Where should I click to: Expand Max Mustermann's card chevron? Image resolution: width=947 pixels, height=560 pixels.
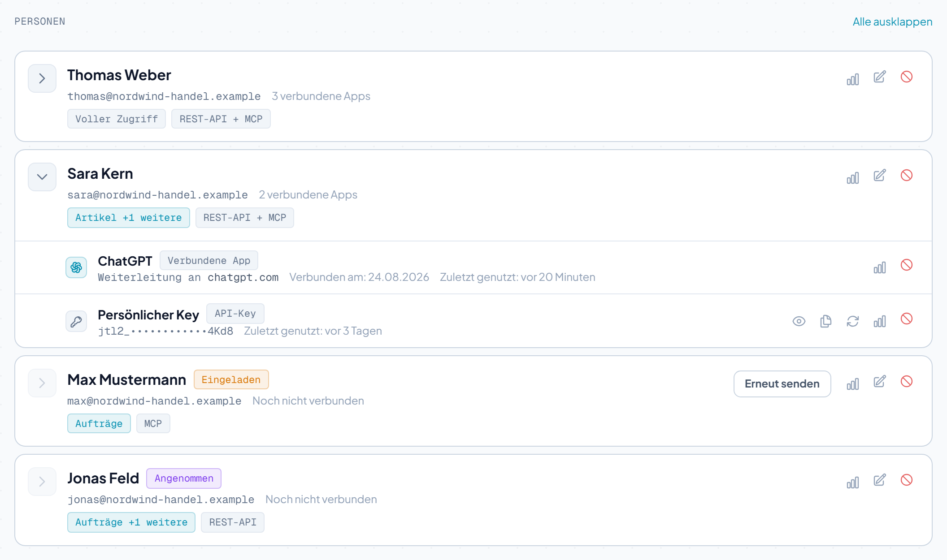(x=42, y=383)
